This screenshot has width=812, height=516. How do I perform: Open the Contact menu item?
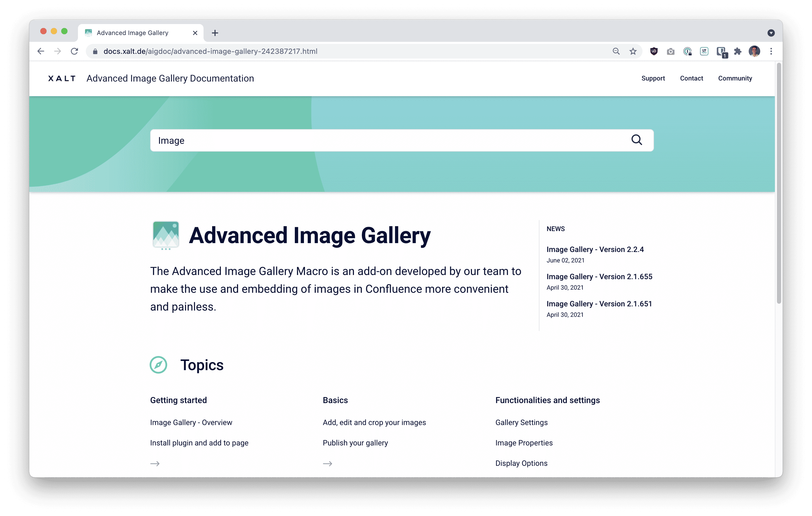point(691,78)
